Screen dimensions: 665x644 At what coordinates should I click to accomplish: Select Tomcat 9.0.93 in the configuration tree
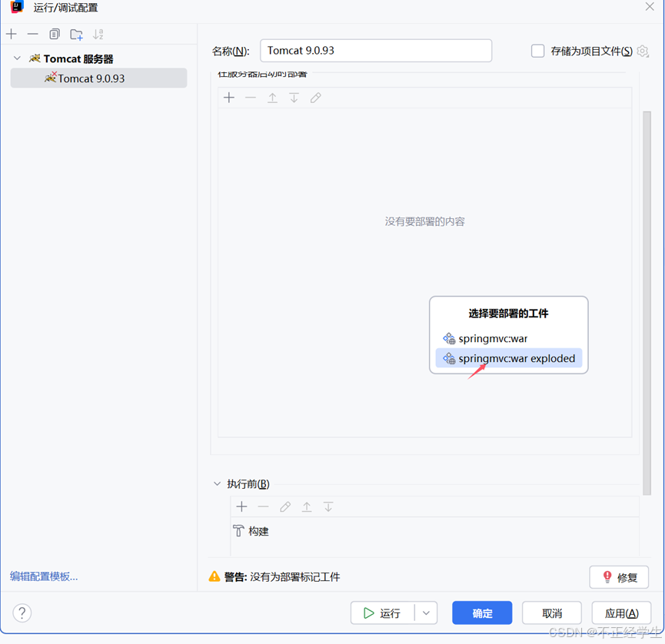pyautogui.click(x=99, y=78)
